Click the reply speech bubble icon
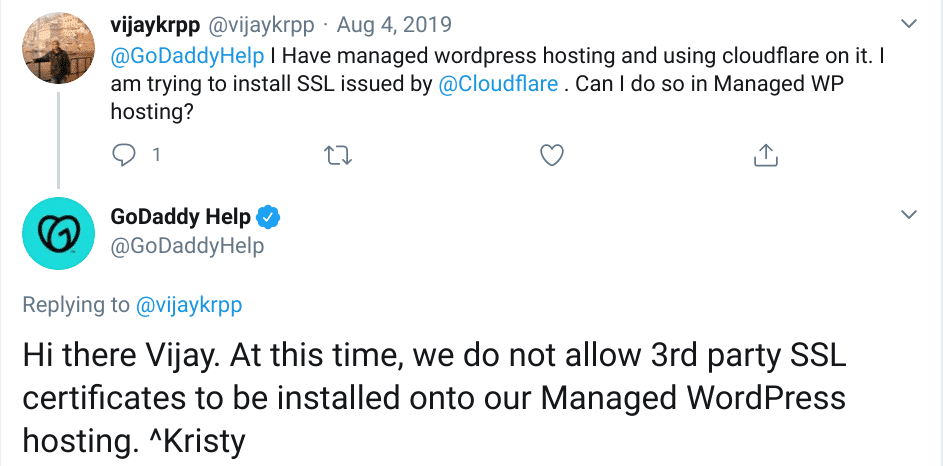The width and height of the screenshot is (943, 466). pyautogui.click(x=123, y=155)
